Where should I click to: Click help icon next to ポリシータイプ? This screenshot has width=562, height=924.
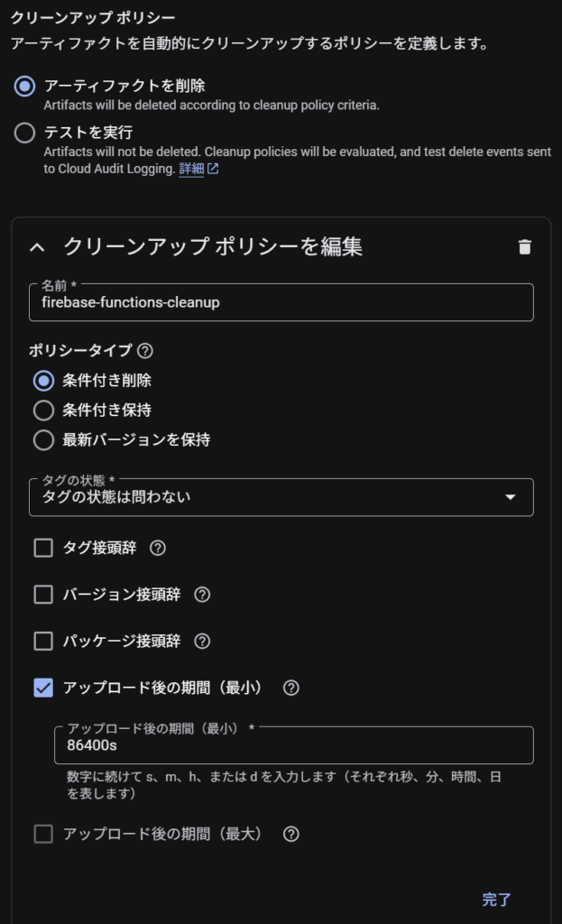tap(145, 351)
